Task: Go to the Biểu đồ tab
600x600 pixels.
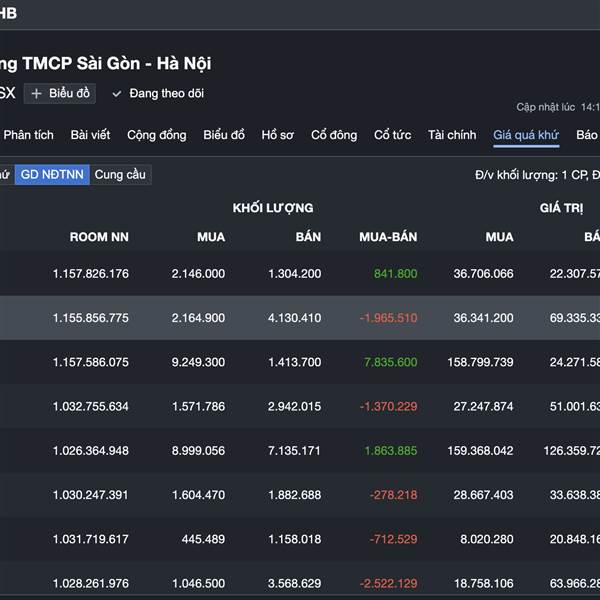Action: (x=224, y=135)
